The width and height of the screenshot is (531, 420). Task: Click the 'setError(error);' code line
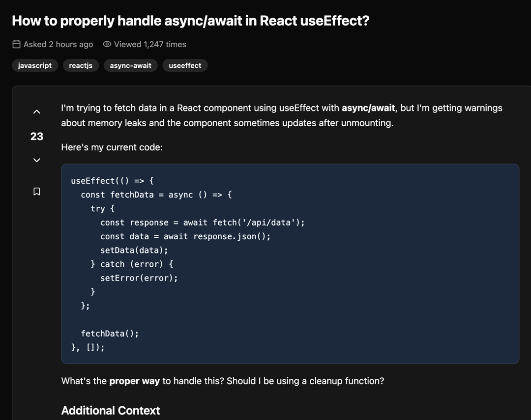click(139, 278)
